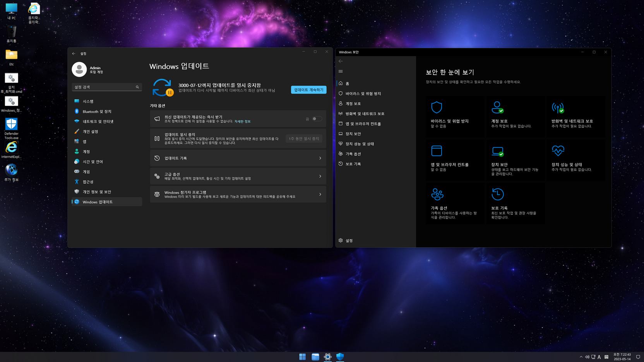
Task: Select the 내 PC desktop icon
Action: (x=11, y=11)
